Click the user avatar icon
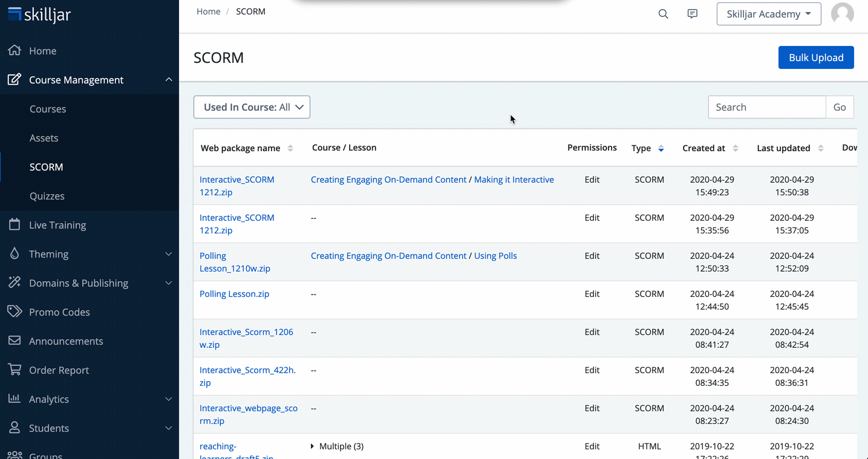868x459 pixels. tap(843, 14)
